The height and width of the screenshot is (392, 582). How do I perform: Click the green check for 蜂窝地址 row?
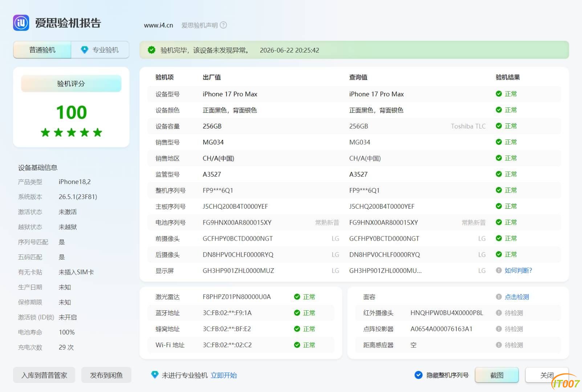pyautogui.click(x=297, y=329)
